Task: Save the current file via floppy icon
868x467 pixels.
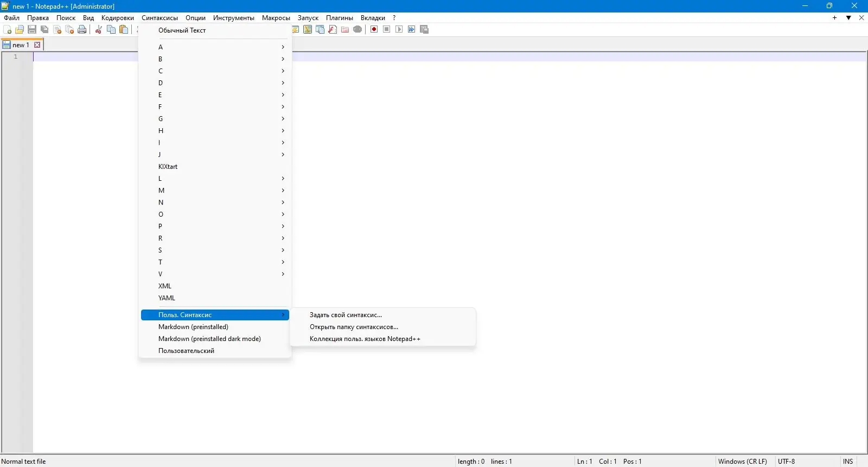Action: coord(32,29)
